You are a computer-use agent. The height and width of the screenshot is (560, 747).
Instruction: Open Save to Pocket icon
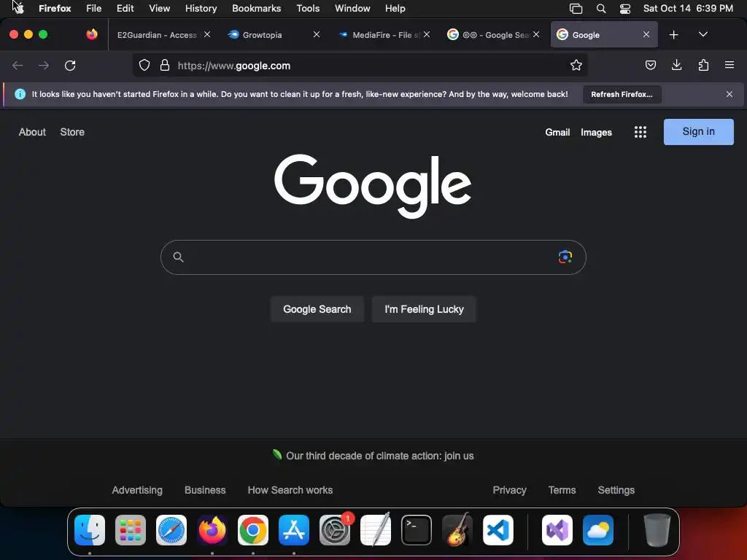tap(650, 65)
